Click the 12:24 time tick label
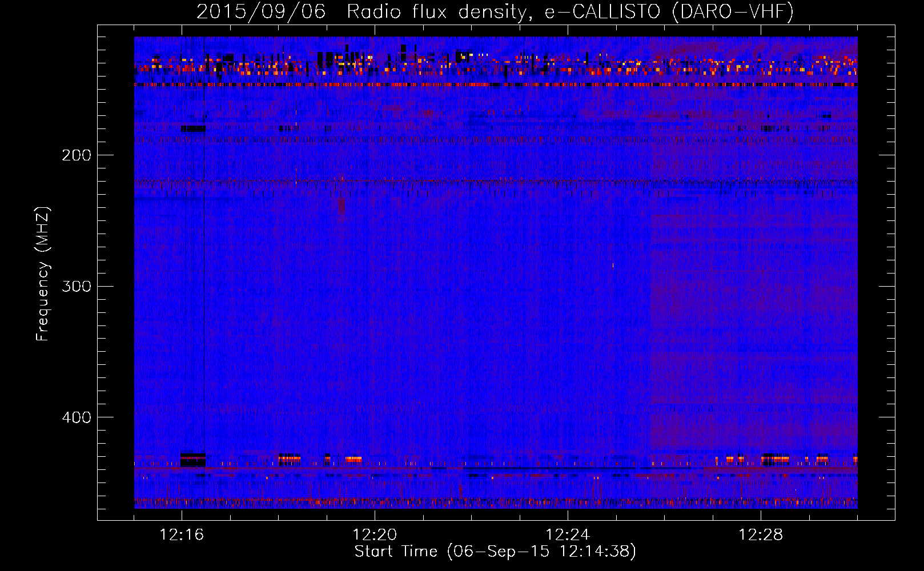 point(568,535)
